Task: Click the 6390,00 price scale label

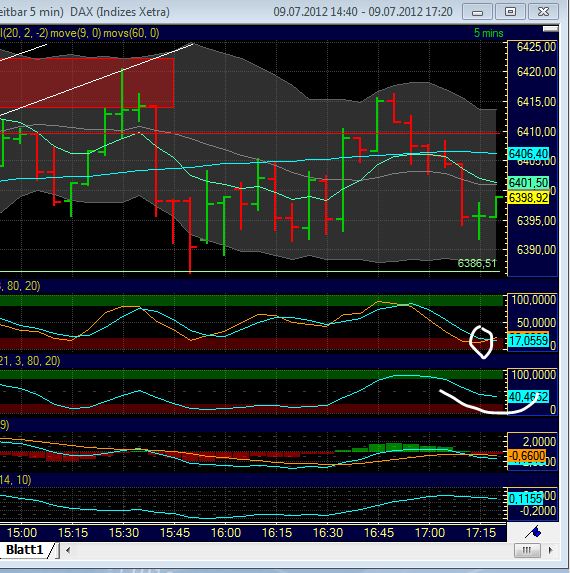Action: pos(536,250)
